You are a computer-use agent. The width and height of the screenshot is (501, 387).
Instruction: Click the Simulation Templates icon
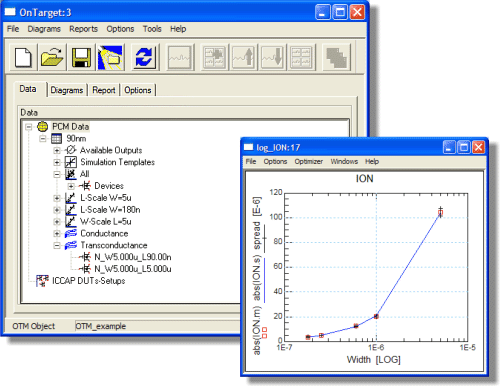pos(71,162)
